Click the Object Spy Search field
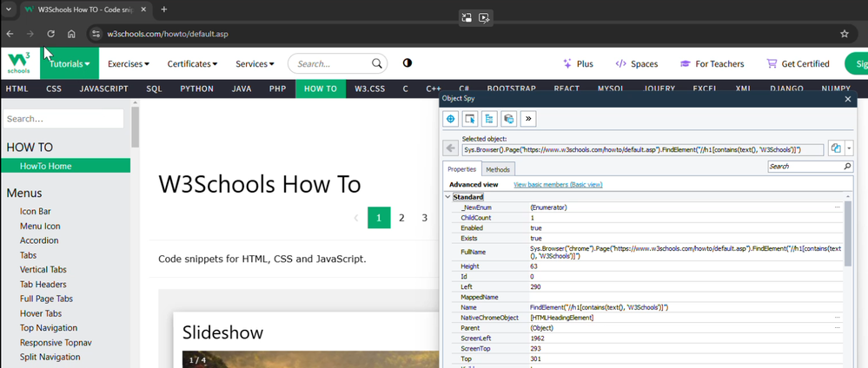This screenshot has height=368, width=868. 805,166
